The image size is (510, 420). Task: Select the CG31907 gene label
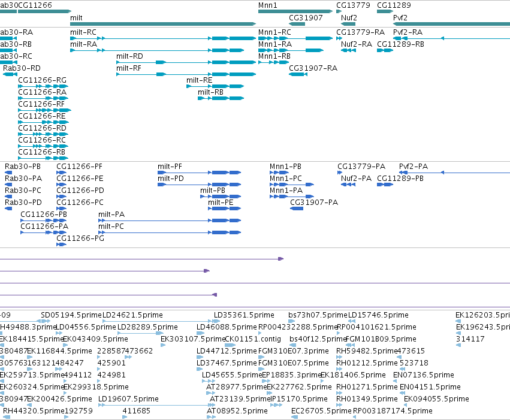(x=306, y=18)
